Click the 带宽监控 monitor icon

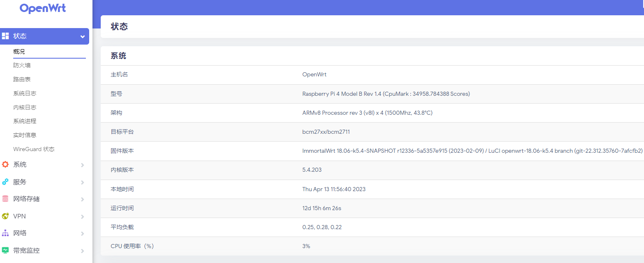point(5,250)
